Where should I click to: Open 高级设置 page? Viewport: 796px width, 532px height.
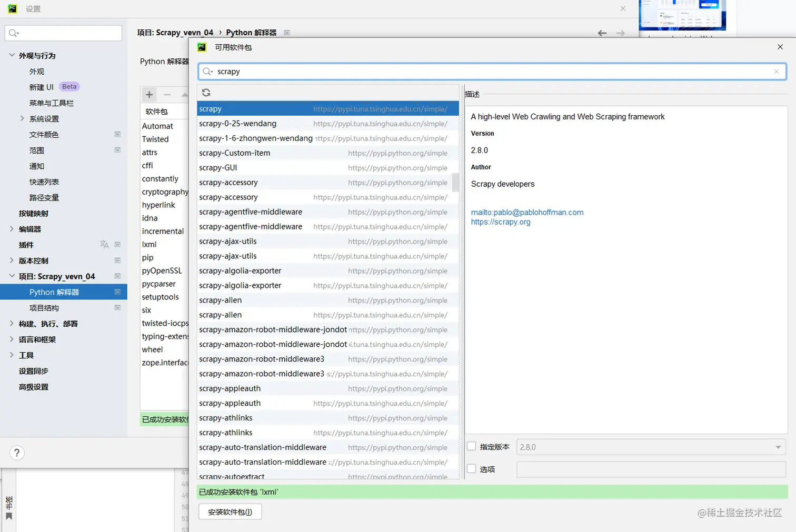[34, 387]
